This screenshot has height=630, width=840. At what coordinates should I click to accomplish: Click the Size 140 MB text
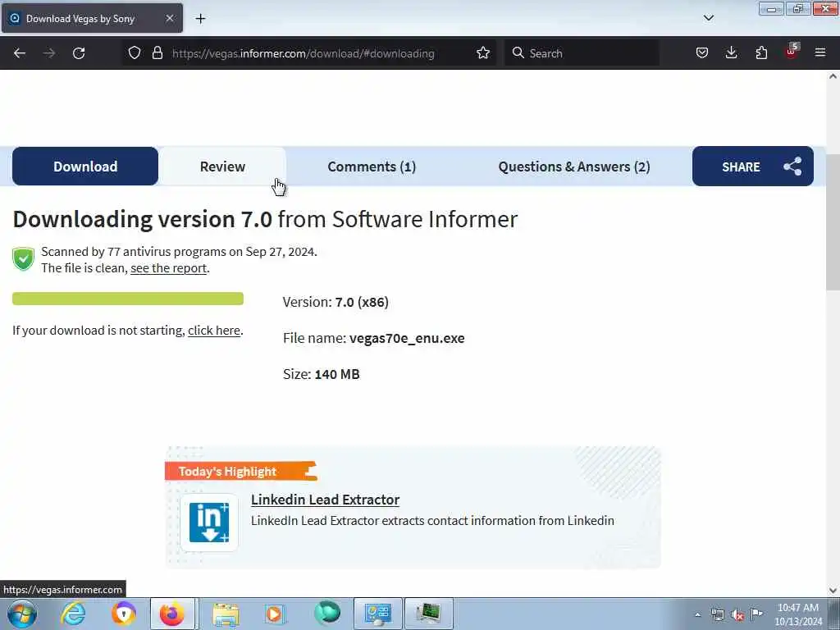click(321, 374)
